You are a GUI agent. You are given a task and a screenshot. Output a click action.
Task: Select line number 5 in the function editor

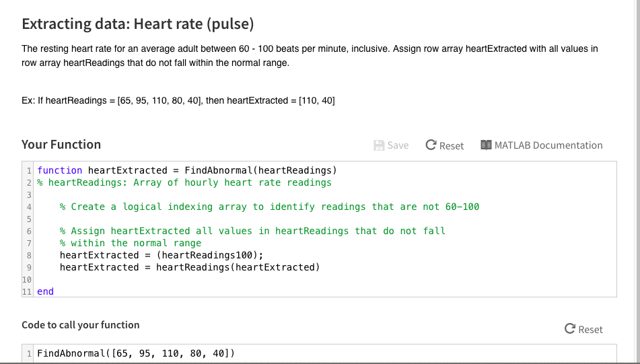pos(29,219)
